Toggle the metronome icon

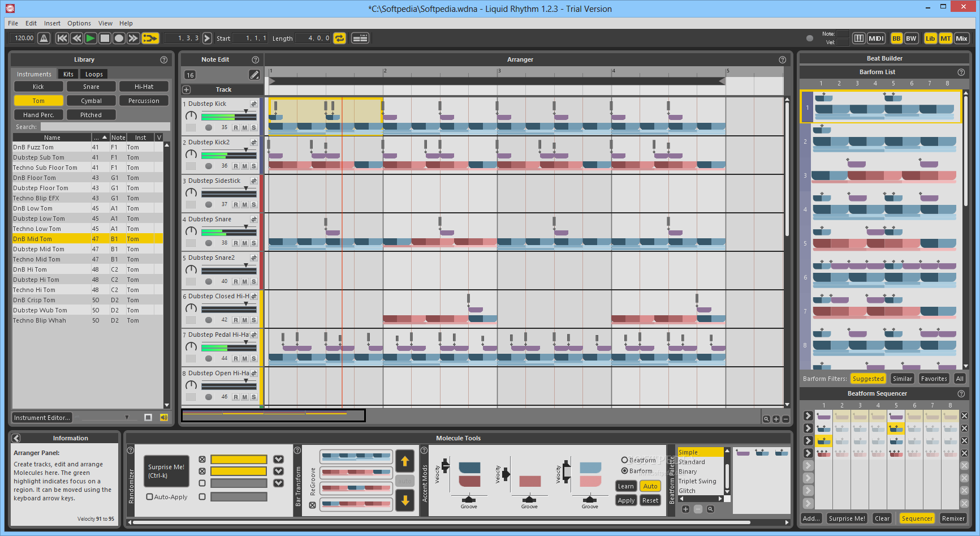(x=44, y=38)
